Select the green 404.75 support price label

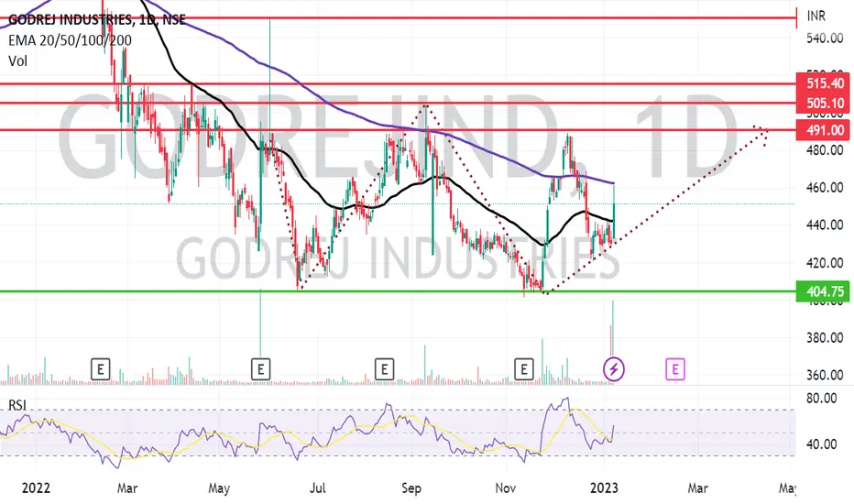click(823, 291)
